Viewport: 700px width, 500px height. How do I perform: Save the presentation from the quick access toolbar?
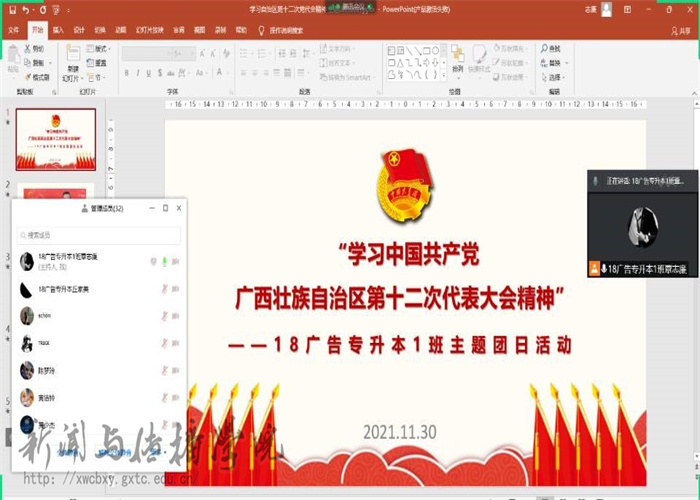tap(12, 9)
